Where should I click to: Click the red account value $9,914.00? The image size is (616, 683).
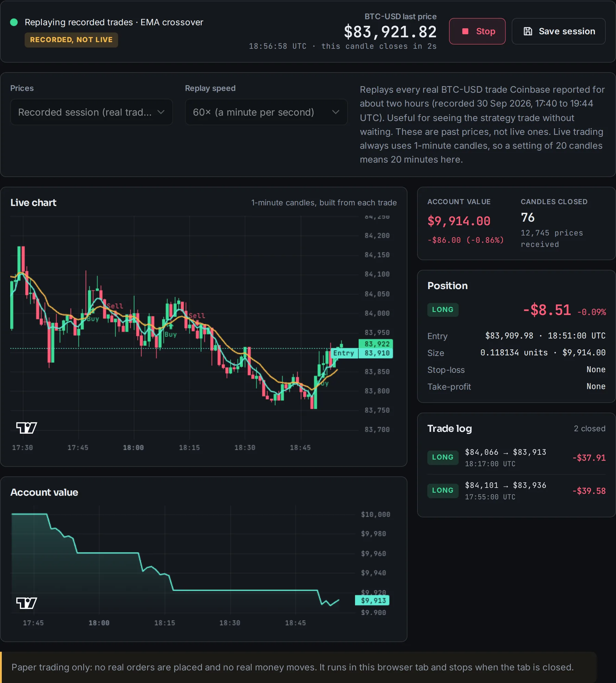pos(459,221)
